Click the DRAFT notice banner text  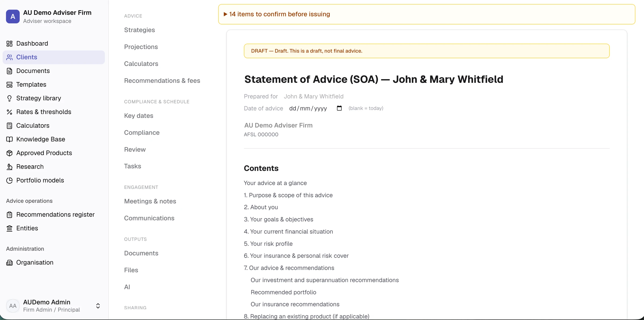point(306,51)
